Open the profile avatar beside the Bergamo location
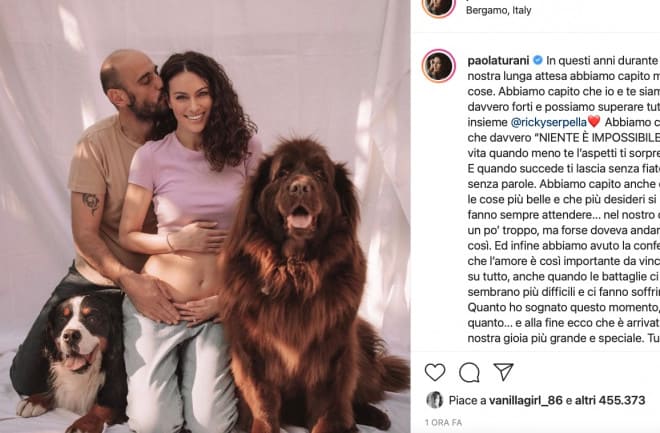Image resolution: width=660 pixels, height=433 pixels. 439,4
